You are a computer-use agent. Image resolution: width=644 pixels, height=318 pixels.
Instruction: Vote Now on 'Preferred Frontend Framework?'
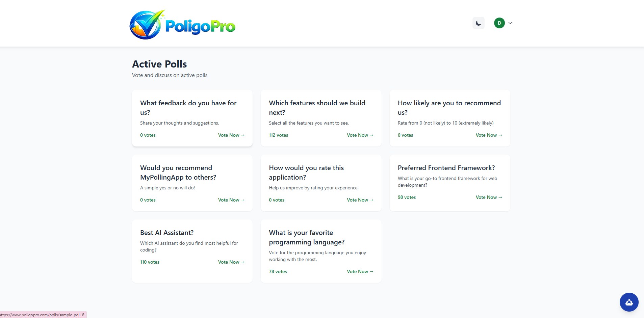(x=489, y=197)
